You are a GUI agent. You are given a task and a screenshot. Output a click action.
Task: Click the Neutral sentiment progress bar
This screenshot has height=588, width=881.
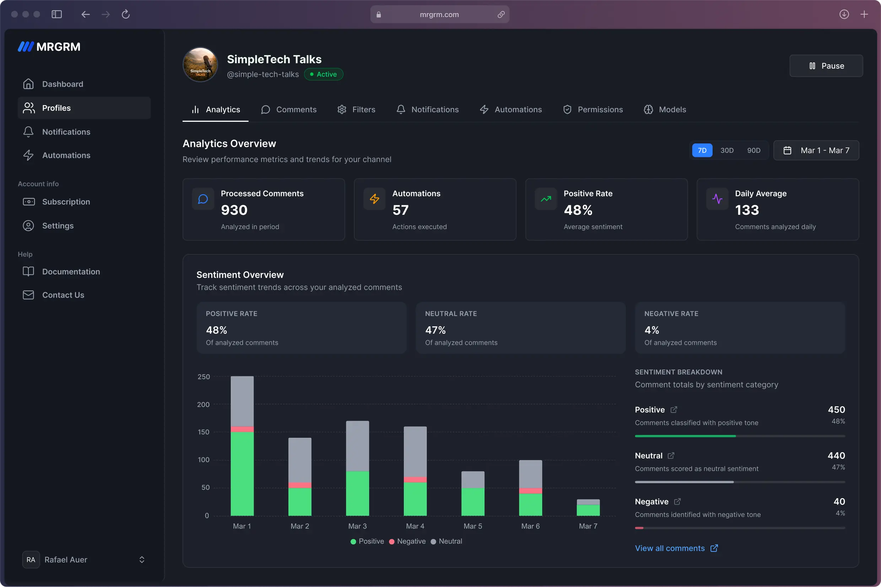coord(740,482)
